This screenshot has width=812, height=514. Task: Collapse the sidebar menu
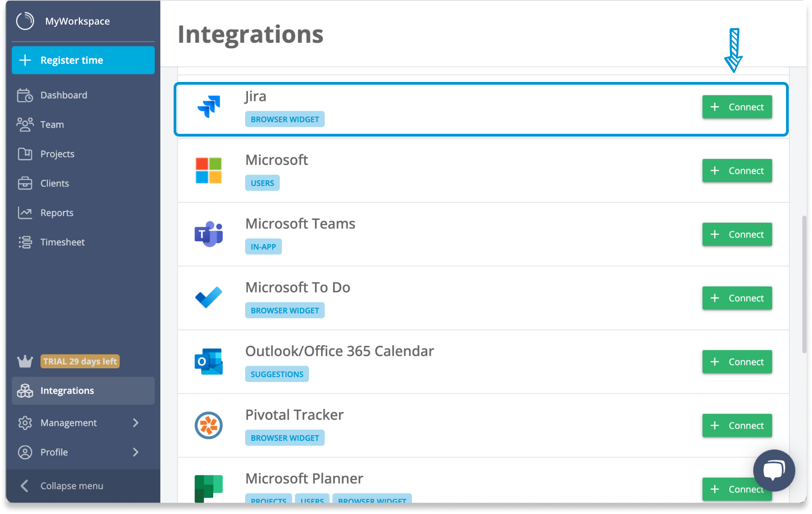83,486
